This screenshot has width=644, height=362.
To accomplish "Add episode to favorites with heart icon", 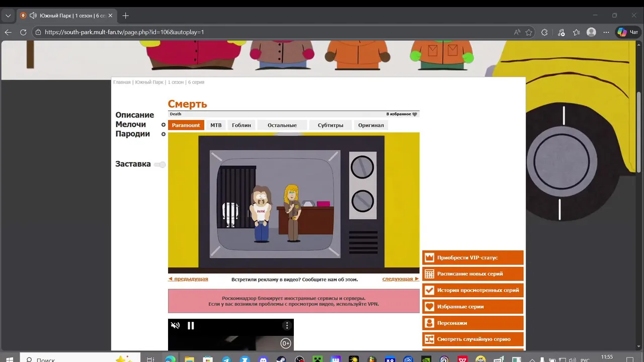I will click(x=415, y=114).
